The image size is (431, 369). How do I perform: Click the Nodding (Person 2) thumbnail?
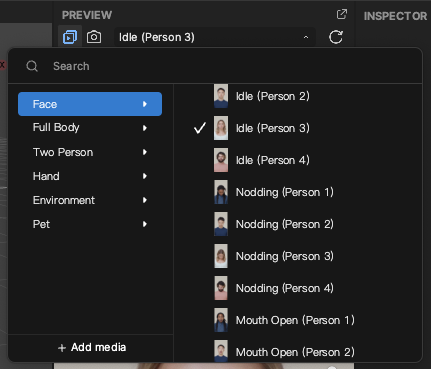pyautogui.click(x=221, y=224)
